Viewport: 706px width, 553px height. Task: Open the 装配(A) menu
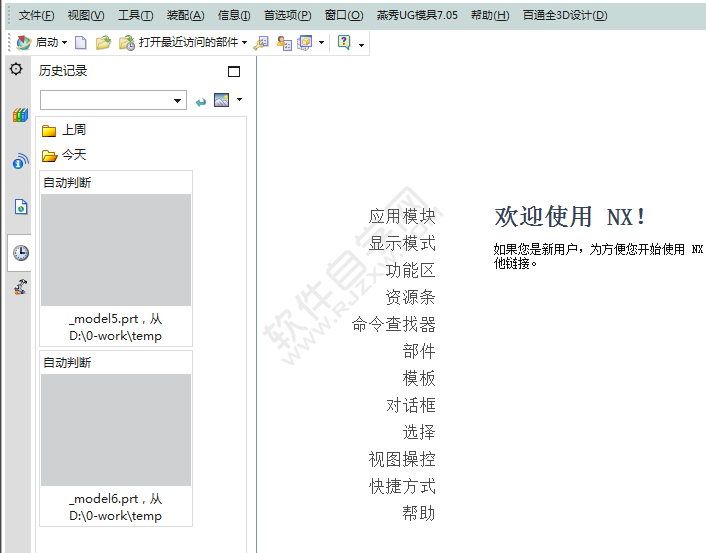pyautogui.click(x=185, y=15)
